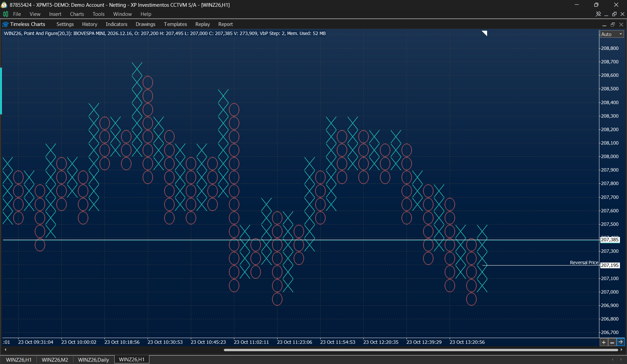This screenshot has height=364, width=627.
Task: Open the Help menu
Action: pos(146,14)
